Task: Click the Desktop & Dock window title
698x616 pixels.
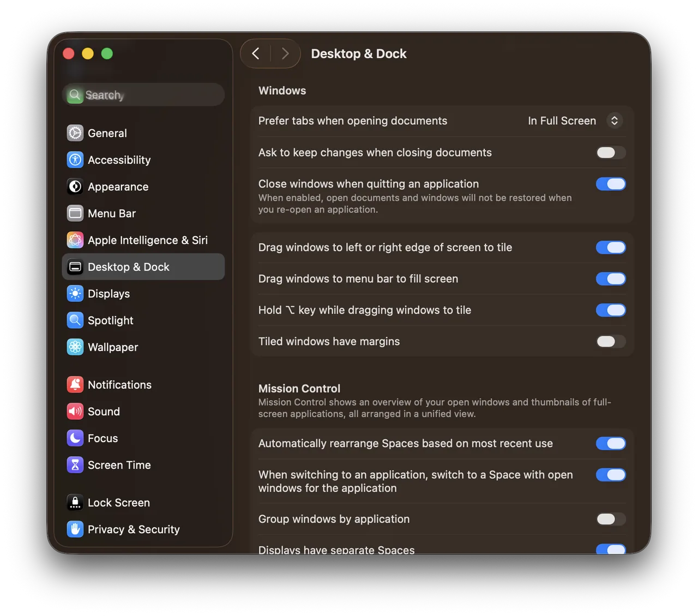Action: [x=359, y=53]
